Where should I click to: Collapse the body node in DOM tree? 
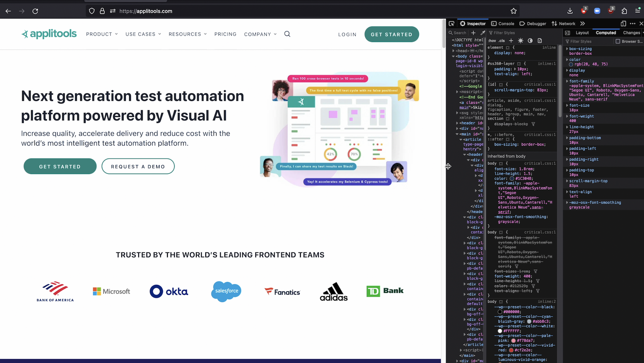(x=453, y=56)
